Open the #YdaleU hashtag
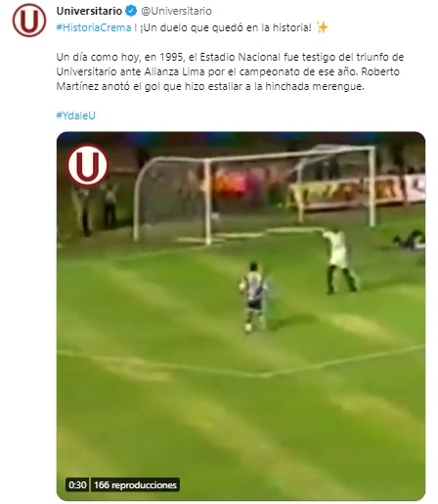This screenshot has height=504, width=438. 76,115
